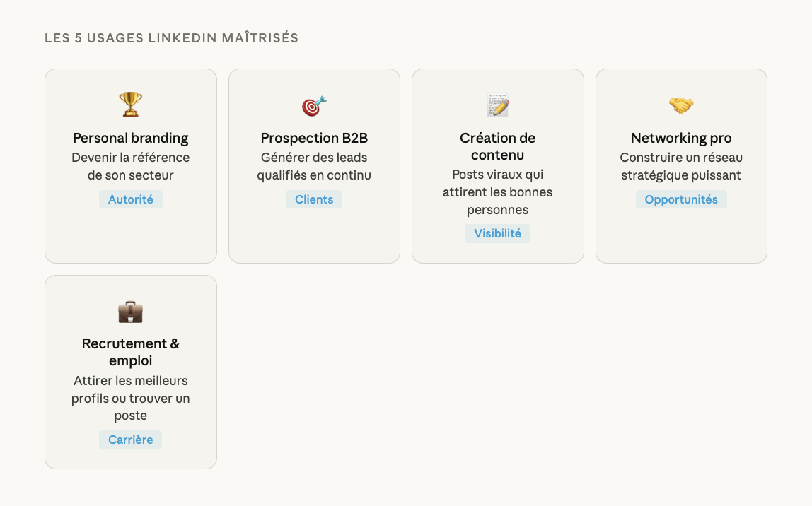Click 'Construire un réseau stratégique' description
Screen dimensions: 812x506
click(681, 166)
